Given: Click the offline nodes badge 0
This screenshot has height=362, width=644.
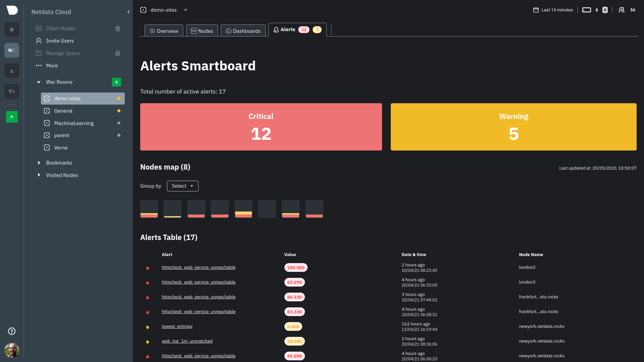Looking at the screenshot, I should coord(605,10).
